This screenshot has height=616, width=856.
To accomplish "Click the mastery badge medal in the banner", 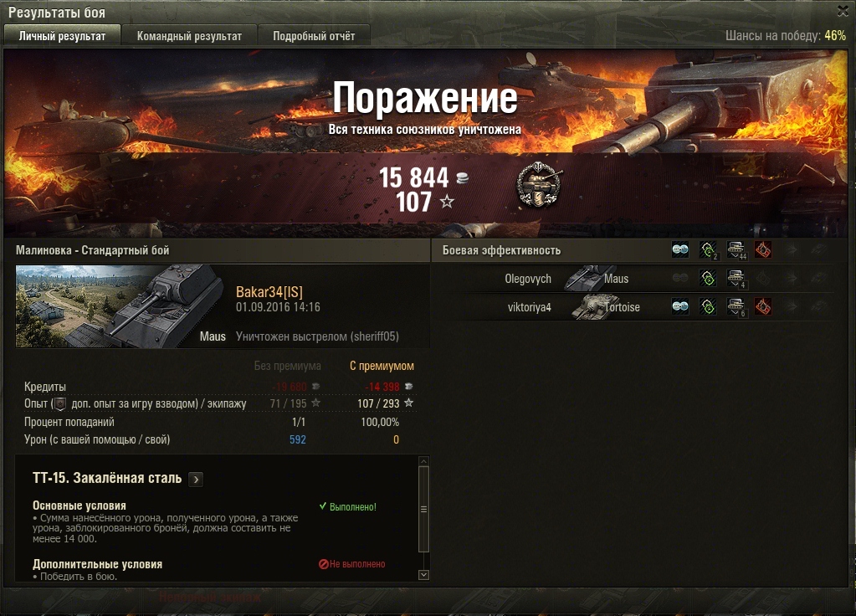I will (539, 184).
